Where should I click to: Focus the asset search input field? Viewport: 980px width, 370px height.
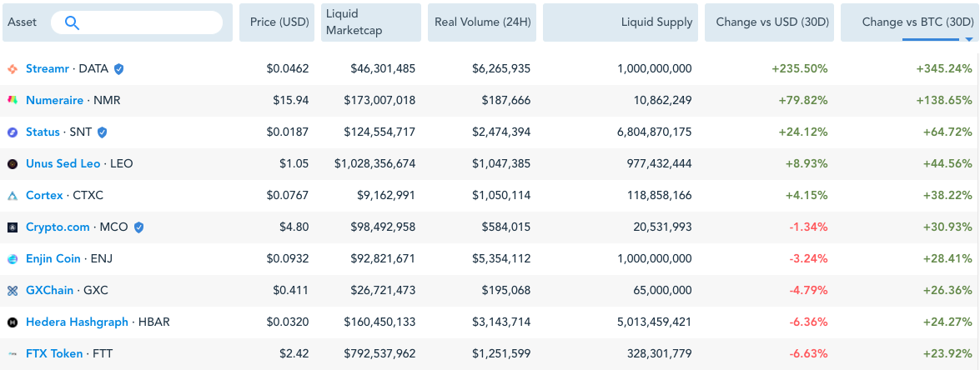click(x=136, y=22)
